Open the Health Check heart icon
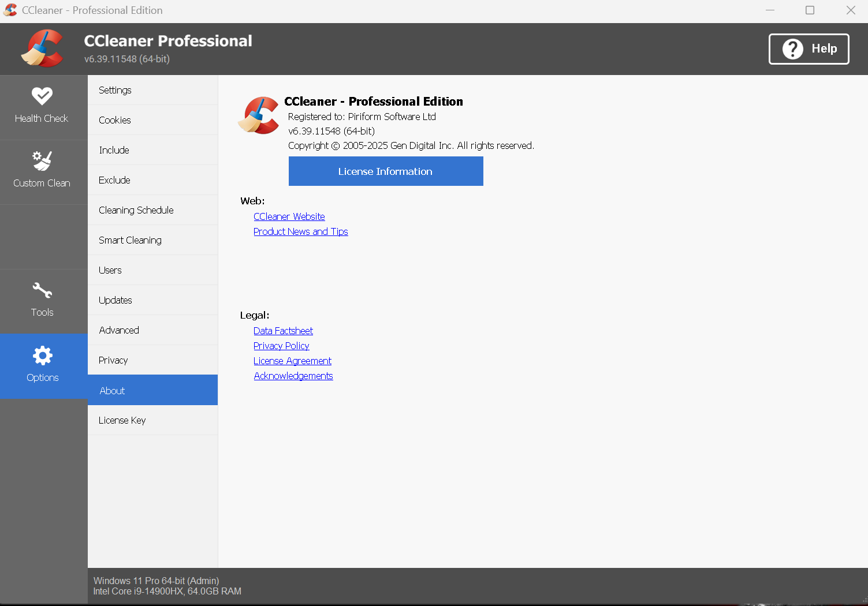 [x=42, y=96]
